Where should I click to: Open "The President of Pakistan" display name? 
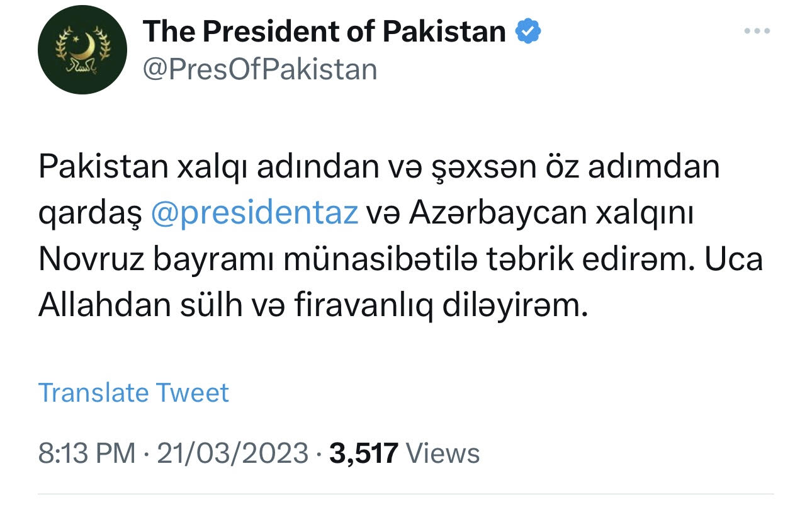click(x=324, y=31)
